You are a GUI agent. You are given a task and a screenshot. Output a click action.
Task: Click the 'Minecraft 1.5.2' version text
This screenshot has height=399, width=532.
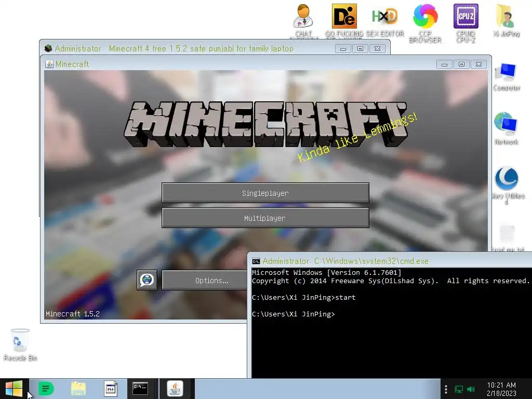coord(73,314)
